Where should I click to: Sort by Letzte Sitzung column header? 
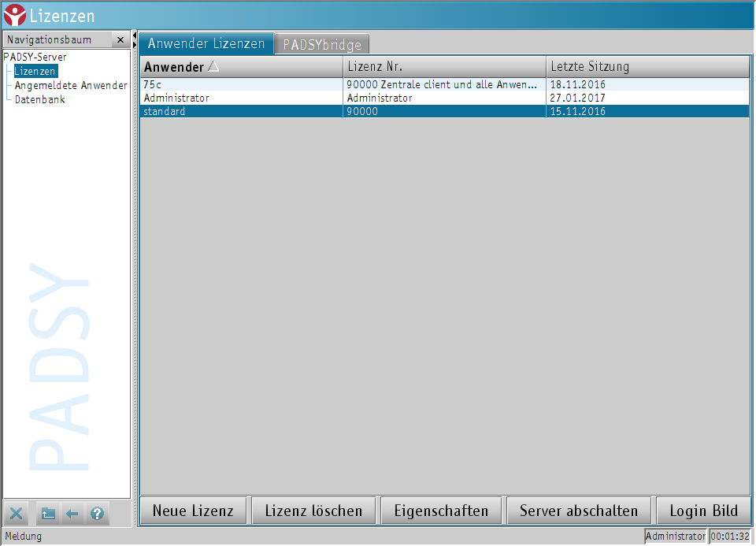coord(646,67)
